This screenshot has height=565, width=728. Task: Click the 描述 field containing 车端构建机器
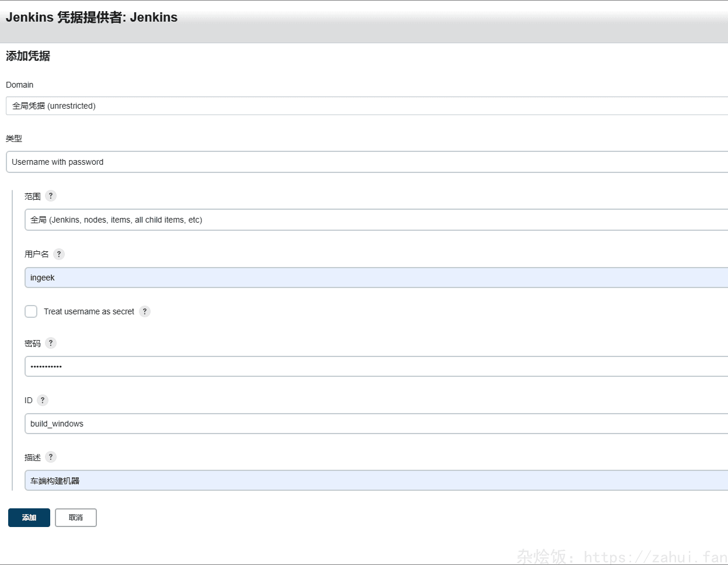coord(376,480)
